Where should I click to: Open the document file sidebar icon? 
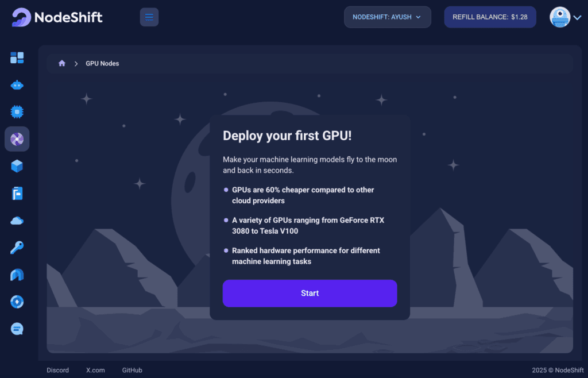[17, 194]
